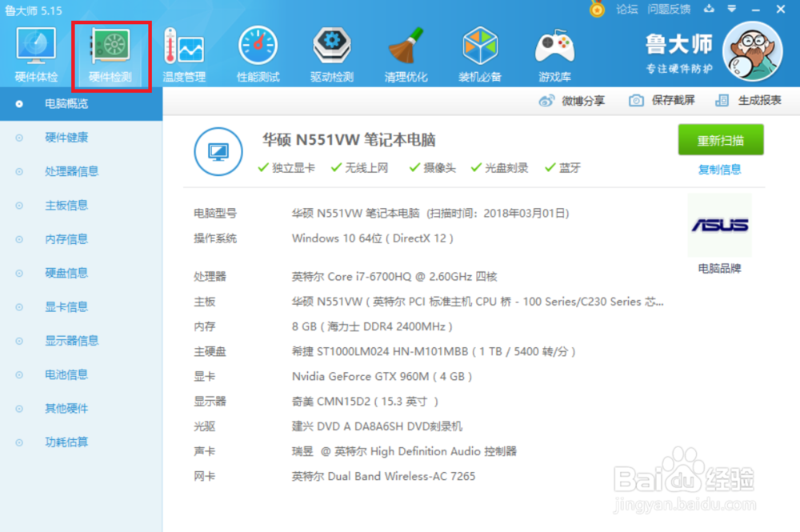Select 电脑概览 in the sidebar

(81, 103)
